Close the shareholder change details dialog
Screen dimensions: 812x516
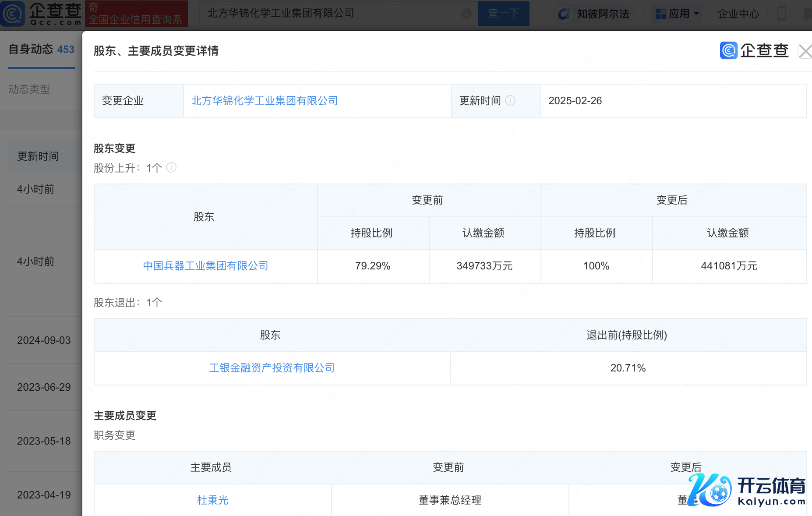coord(805,51)
